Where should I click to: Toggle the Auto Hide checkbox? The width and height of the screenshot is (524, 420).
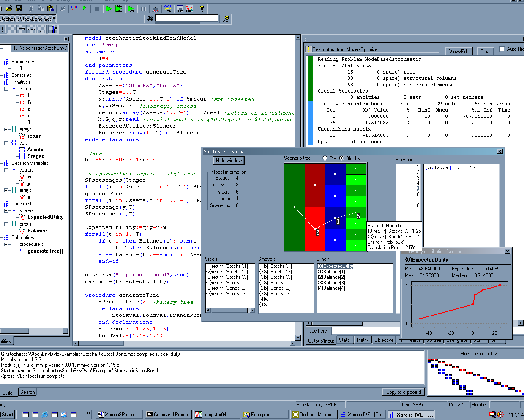(502, 49)
